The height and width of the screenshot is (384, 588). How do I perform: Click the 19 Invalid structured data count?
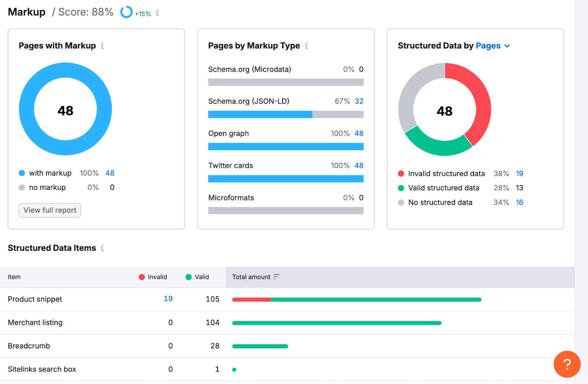coord(519,174)
